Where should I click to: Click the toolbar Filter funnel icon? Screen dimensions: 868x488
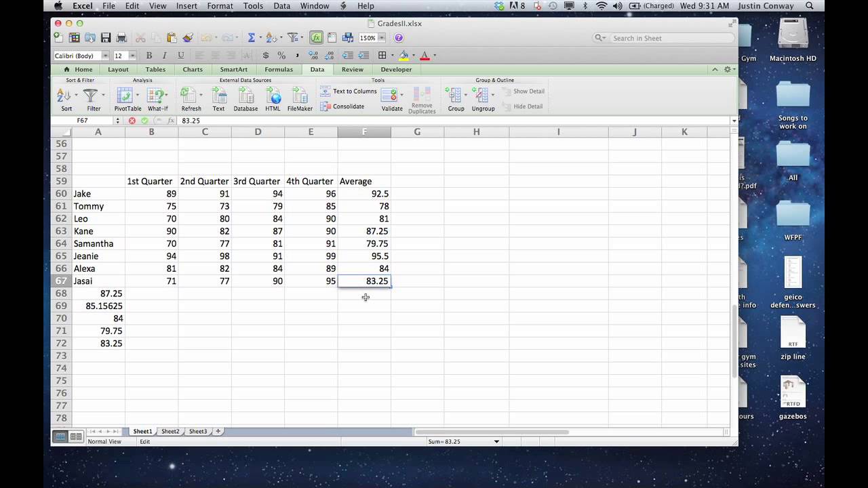[x=292, y=38]
